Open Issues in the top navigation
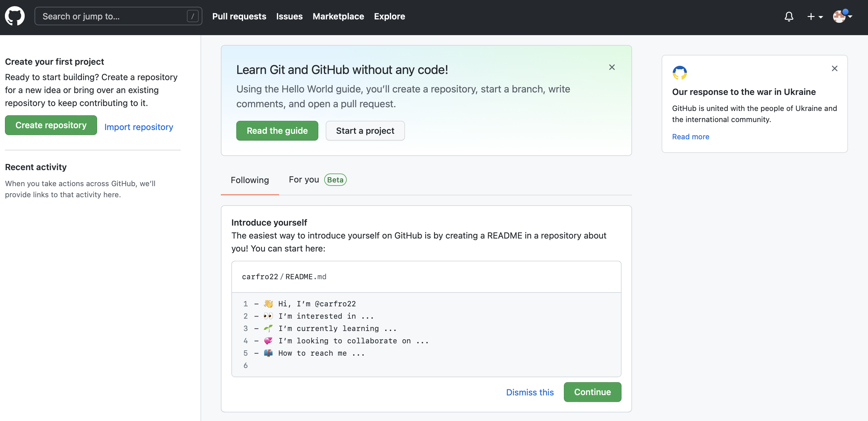The height and width of the screenshot is (421, 868). [289, 16]
